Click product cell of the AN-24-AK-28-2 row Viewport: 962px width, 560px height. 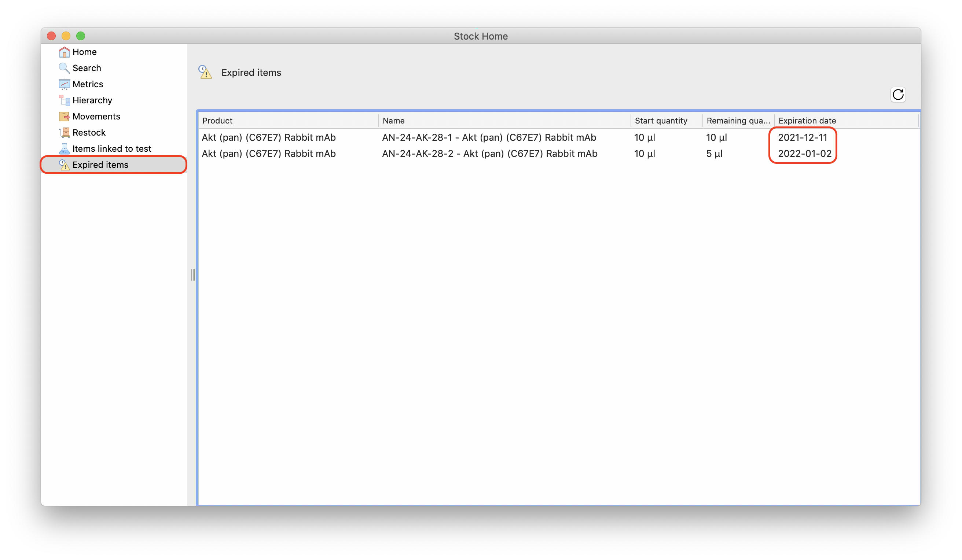click(268, 154)
